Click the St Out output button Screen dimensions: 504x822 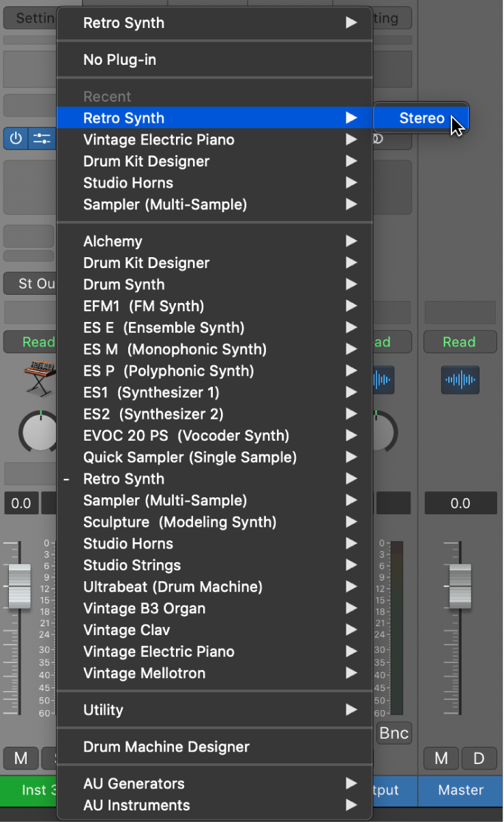point(31,284)
